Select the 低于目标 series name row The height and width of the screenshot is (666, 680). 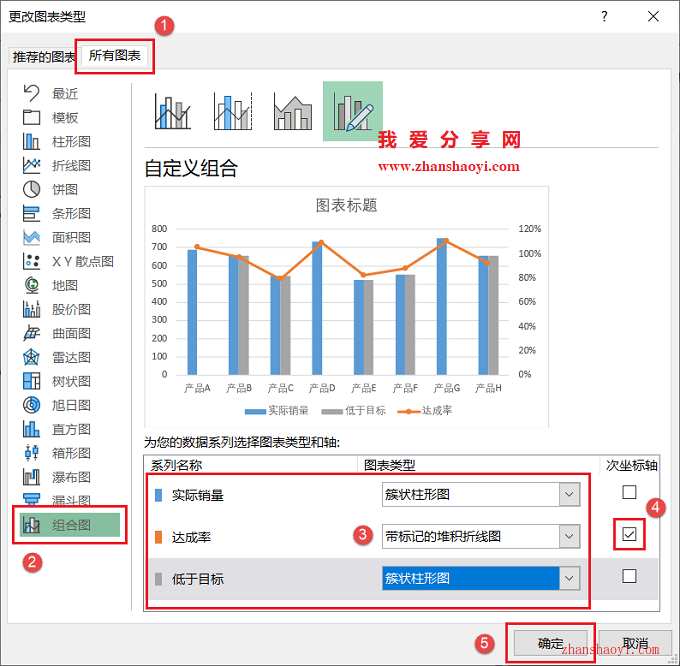pyautogui.click(x=198, y=579)
